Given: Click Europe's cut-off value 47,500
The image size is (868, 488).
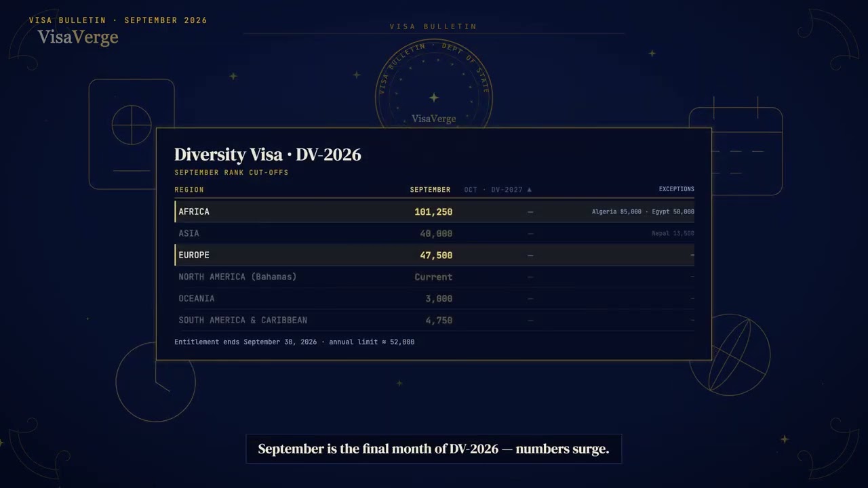Looking at the screenshot, I should click(x=436, y=256).
